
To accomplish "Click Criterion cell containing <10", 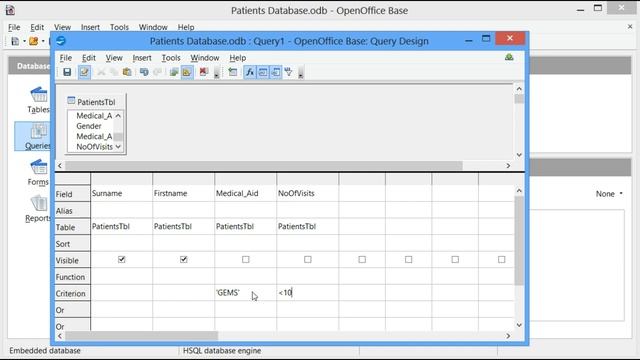I will click(x=307, y=293).
